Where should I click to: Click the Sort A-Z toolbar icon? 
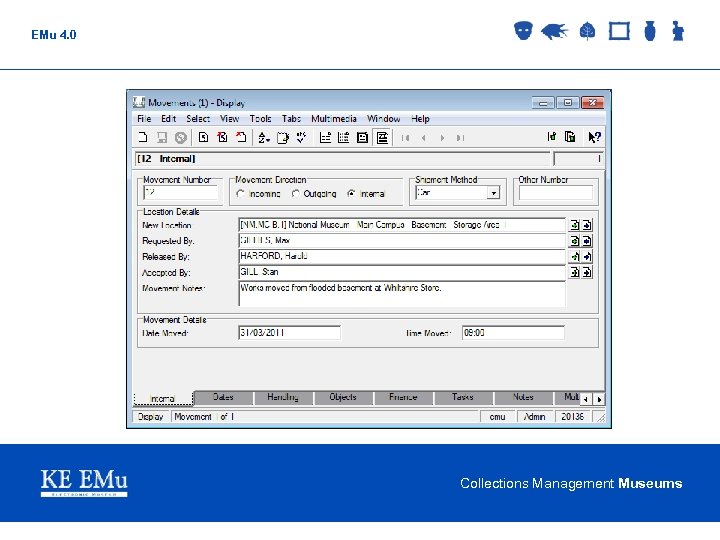coord(264,137)
